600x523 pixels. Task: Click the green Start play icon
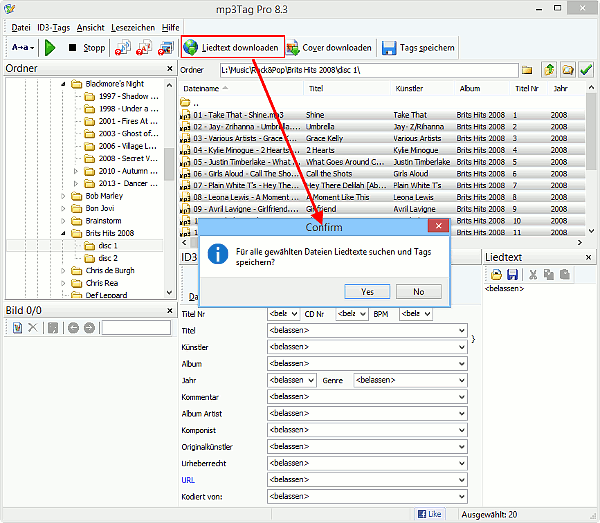[x=50, y=48]
